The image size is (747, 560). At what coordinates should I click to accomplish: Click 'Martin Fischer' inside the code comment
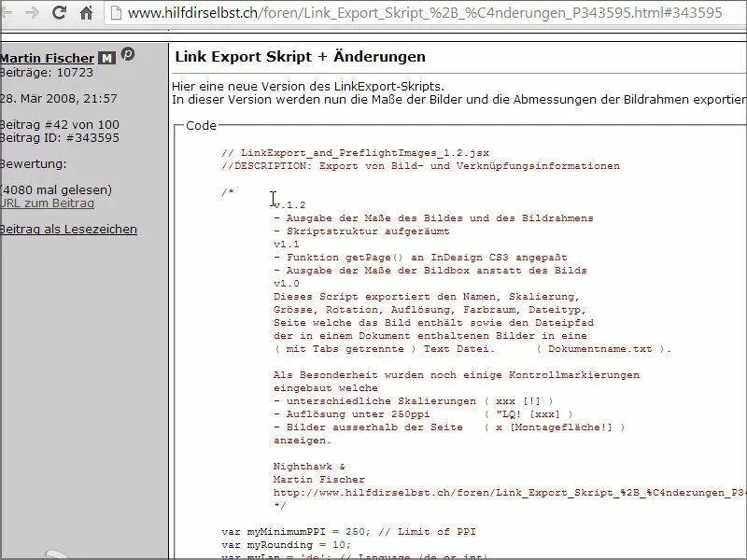[x=319, y=480]
